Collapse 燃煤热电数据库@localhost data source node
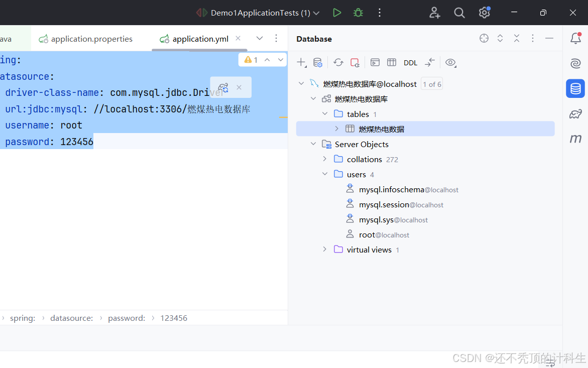Image resolution: width=588 pixels, height=368 pixels. point(301,83)
